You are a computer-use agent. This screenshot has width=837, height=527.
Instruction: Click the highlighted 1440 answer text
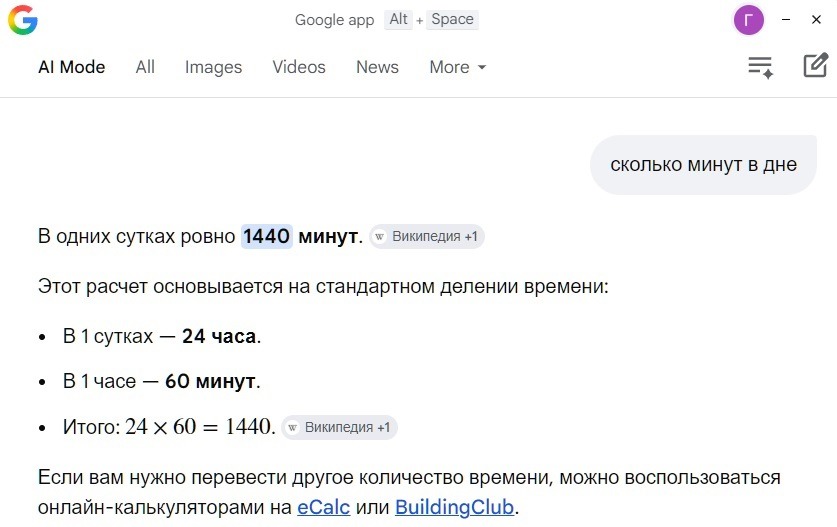click(266, 237)
